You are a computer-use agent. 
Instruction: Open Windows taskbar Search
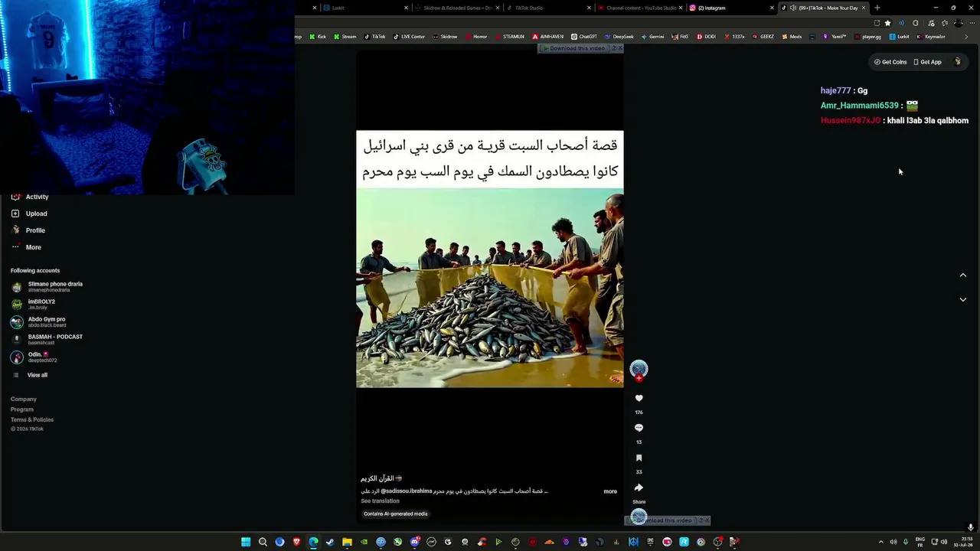263,542
